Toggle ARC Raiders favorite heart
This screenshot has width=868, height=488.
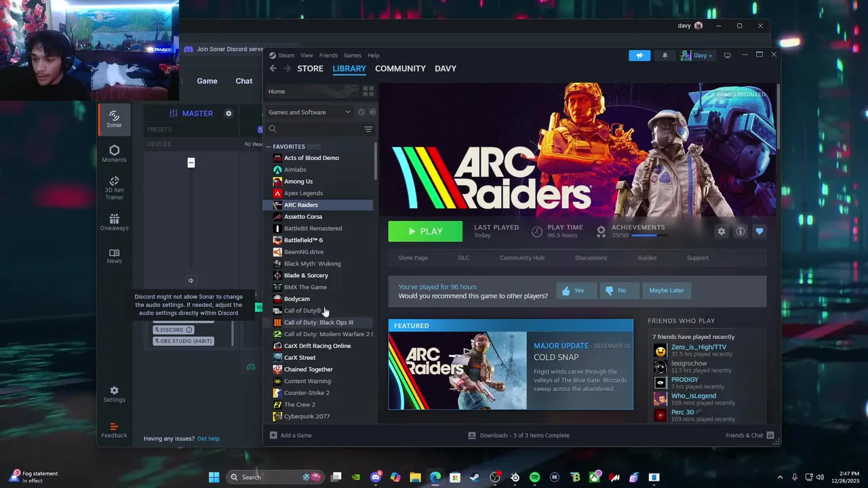759,231
